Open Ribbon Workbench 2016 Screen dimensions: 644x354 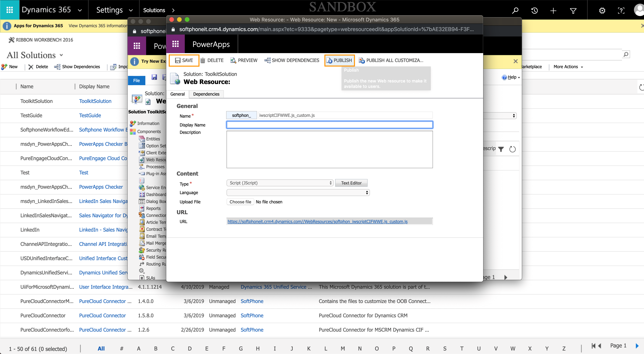(x=41, y=40)
